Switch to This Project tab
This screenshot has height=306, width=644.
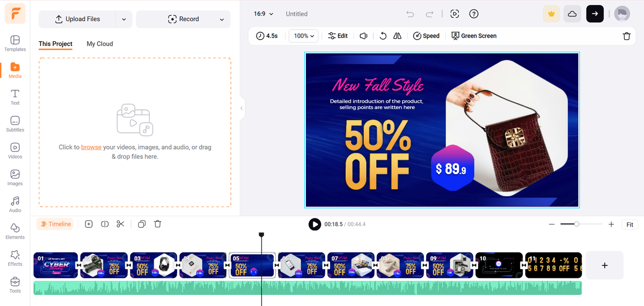pyautogui.click(x=55, y=44)
